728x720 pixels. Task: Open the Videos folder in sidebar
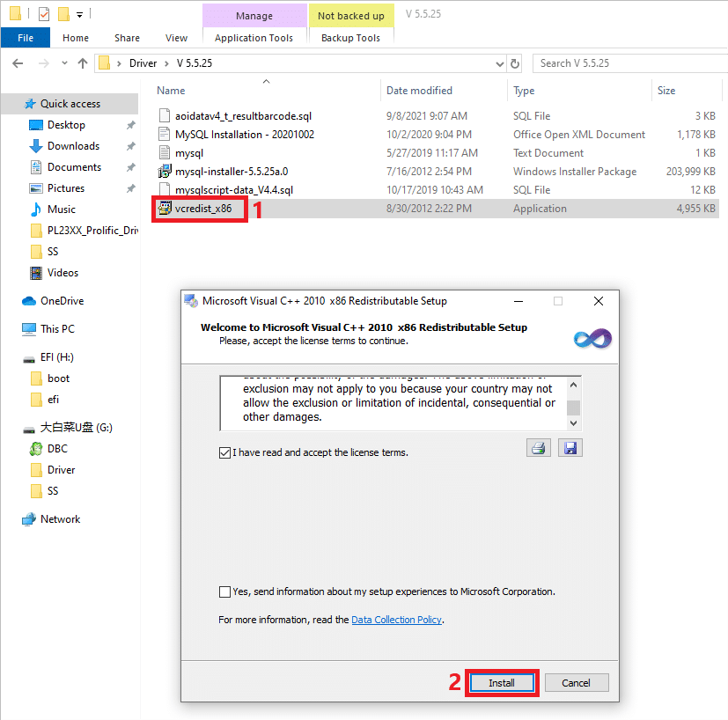click(x=54, y=273)
